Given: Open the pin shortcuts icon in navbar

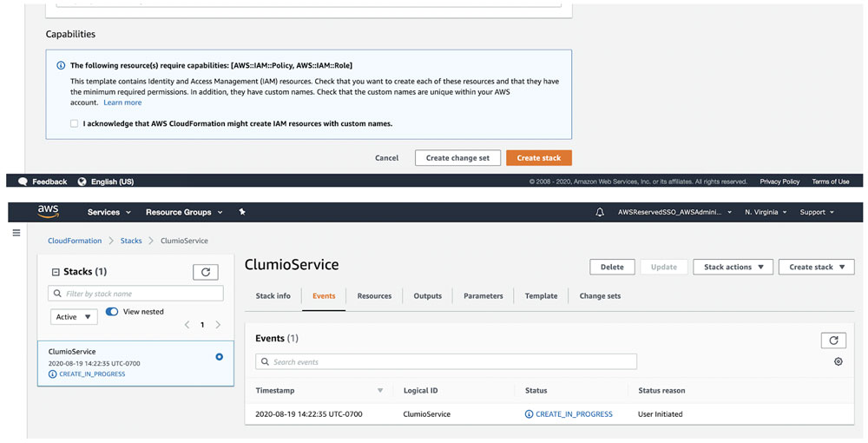Looking at the screenshot, I should (242, 212).
